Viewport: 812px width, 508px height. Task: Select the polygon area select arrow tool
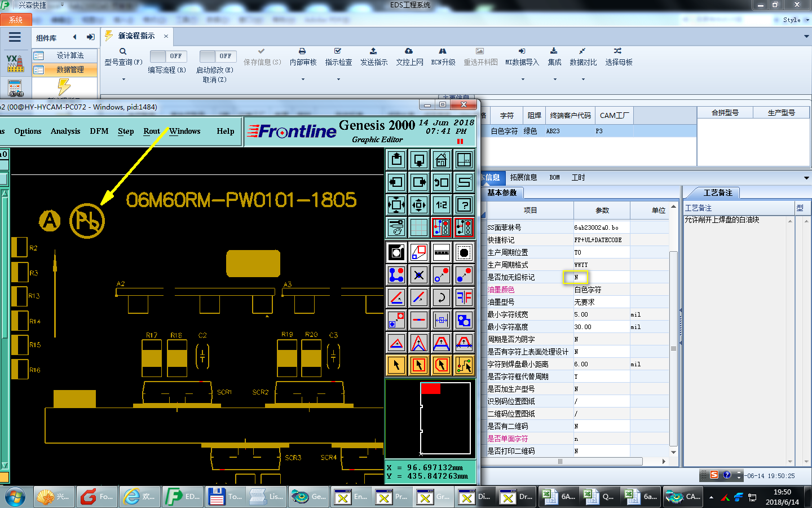[x=442, y=365]
